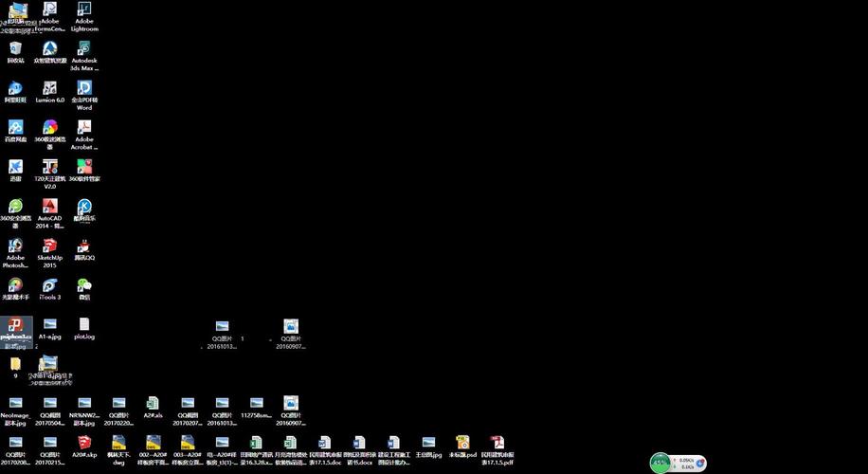Open the 阿里旺旺 shortcut

[x=15, y=92]
